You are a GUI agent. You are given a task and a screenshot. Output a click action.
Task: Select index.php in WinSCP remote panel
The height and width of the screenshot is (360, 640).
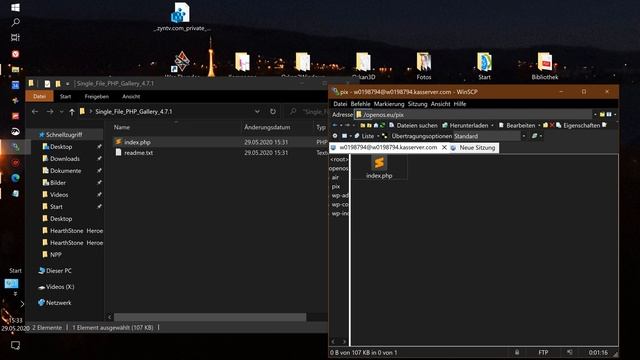click(379, 167)
